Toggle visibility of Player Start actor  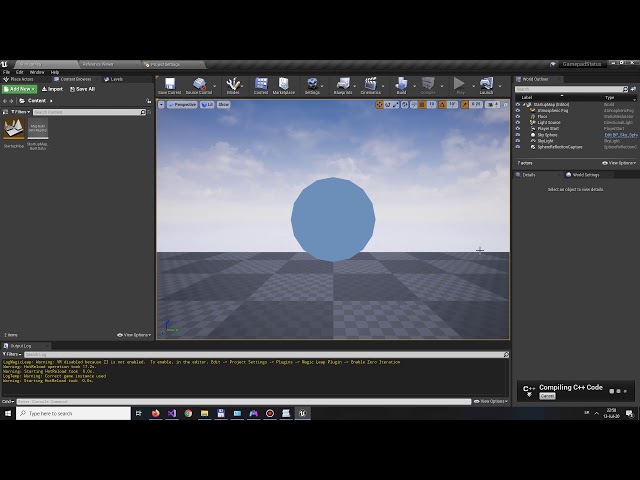(x=518, y=129)
